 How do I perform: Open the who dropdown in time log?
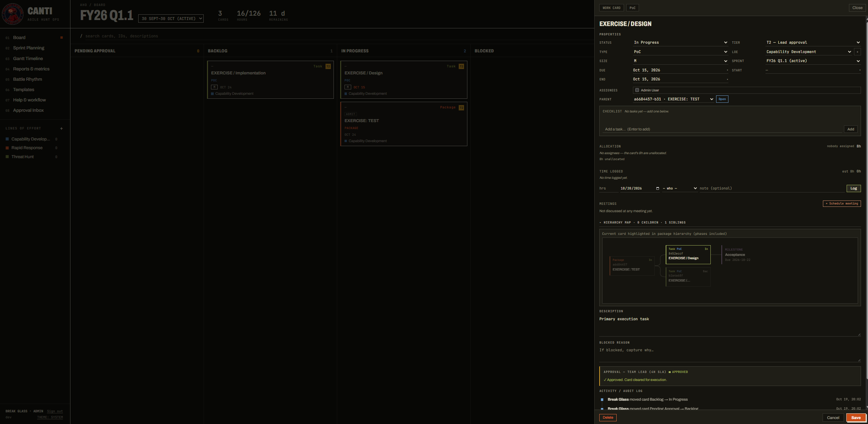coord(679,188)
